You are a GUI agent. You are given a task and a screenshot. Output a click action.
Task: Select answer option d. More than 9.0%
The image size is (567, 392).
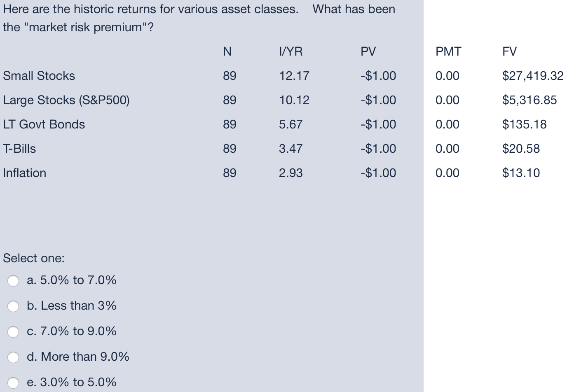pos(13,357)
